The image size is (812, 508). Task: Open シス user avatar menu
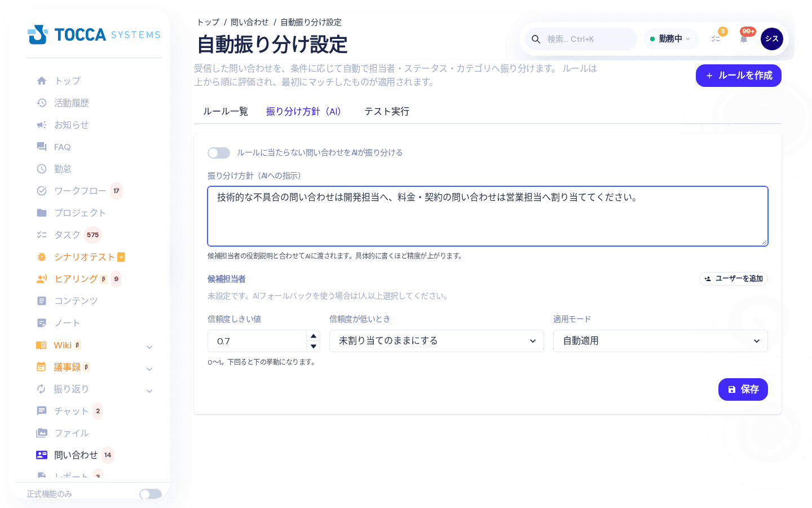[x=772, y=39]
